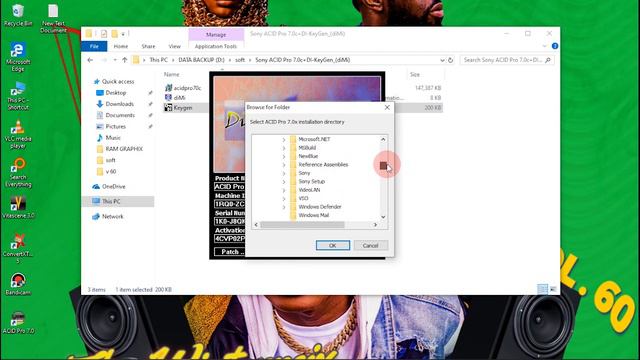Open Search Everything desktop icon

pyautogui.click(x=18, y=173)
